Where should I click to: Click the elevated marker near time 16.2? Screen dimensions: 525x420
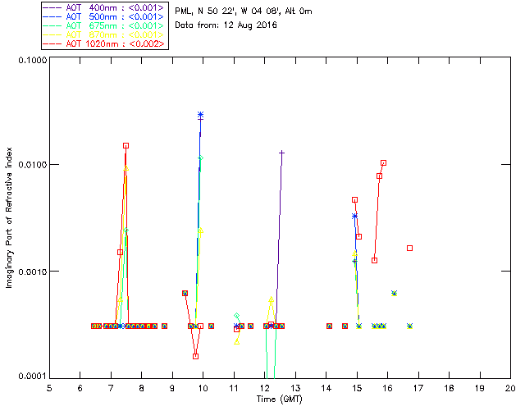[x=394, y=294]
